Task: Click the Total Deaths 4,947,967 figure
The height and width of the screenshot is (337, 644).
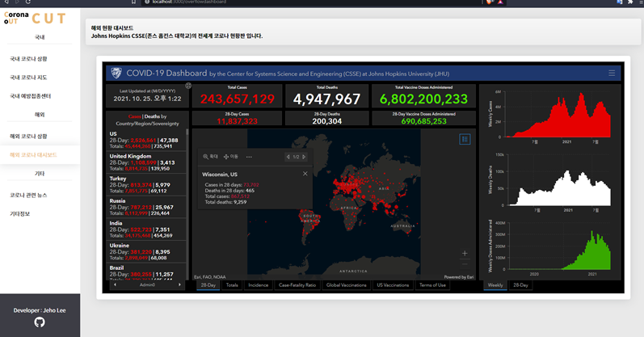Action: (x=326, y=99)
